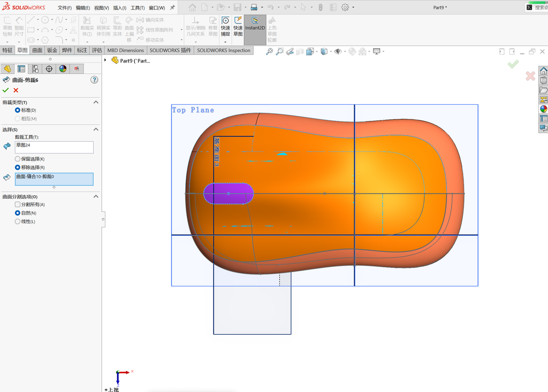Screen dimensions: 548x392
Task: Click the 曲面-缝合10-剪裁0 selection box
Action: point(54,179)
